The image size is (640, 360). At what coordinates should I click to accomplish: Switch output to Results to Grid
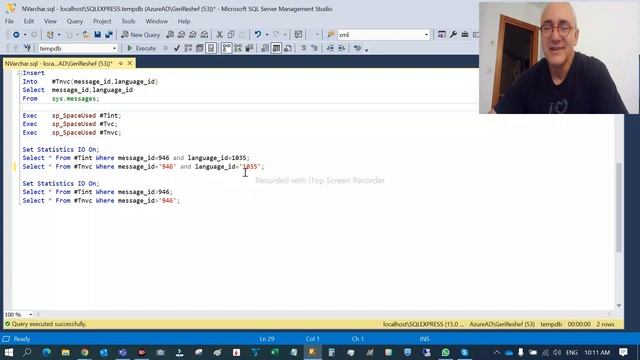276,48
